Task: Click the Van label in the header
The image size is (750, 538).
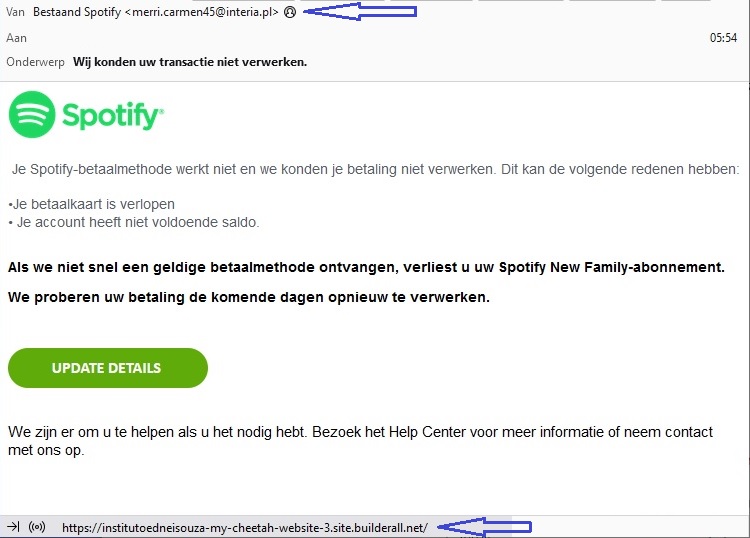Action: tap(15, 13)
